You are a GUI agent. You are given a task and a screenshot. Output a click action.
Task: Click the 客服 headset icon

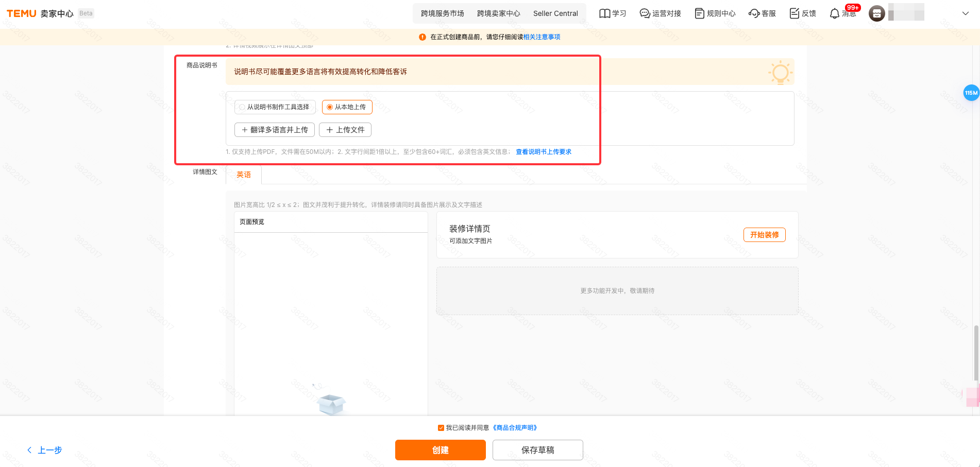tap(754, 13)
